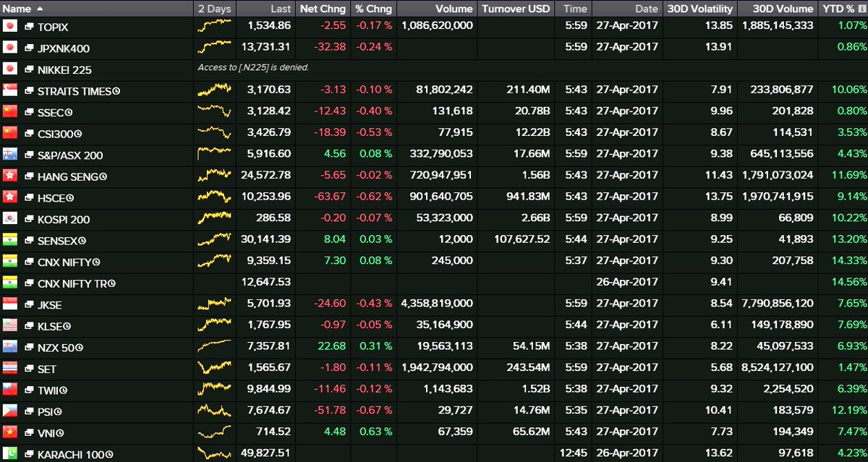Click the Philippines flag beside PSI
Image resolution: width=868 pixels, height=462 pixels.
coord(10,411)
